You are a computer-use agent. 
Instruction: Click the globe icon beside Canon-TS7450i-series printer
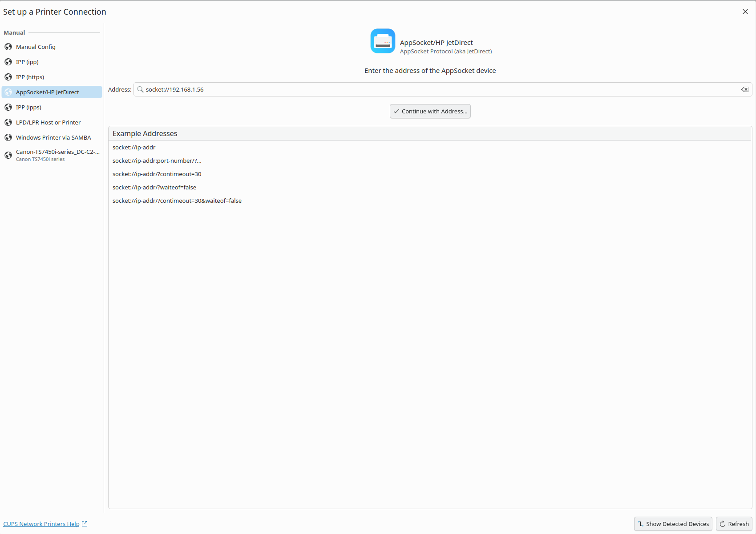[x=8, y=155]
